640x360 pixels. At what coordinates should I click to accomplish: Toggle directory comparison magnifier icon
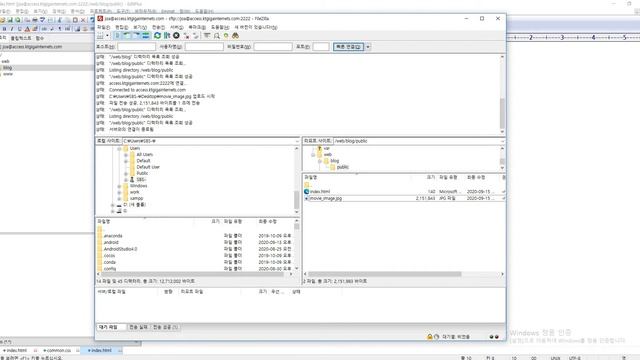coord(217,36)
